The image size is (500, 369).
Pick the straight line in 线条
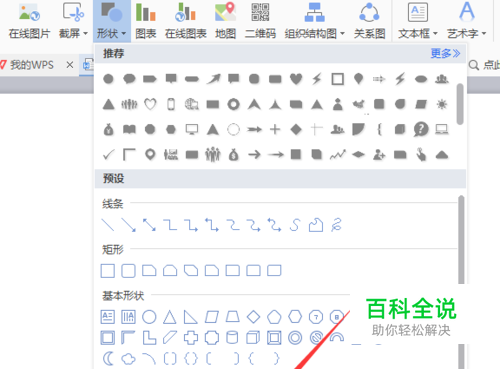point(108,225)
